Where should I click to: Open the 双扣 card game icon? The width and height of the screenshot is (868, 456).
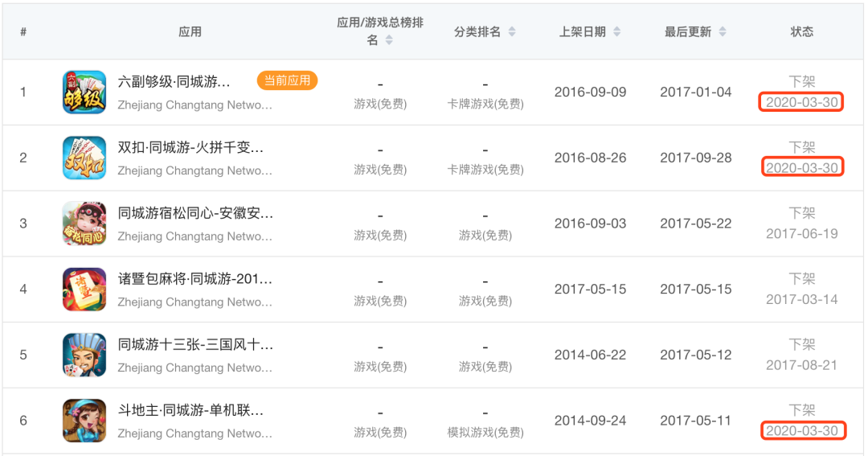coord(84,158)
